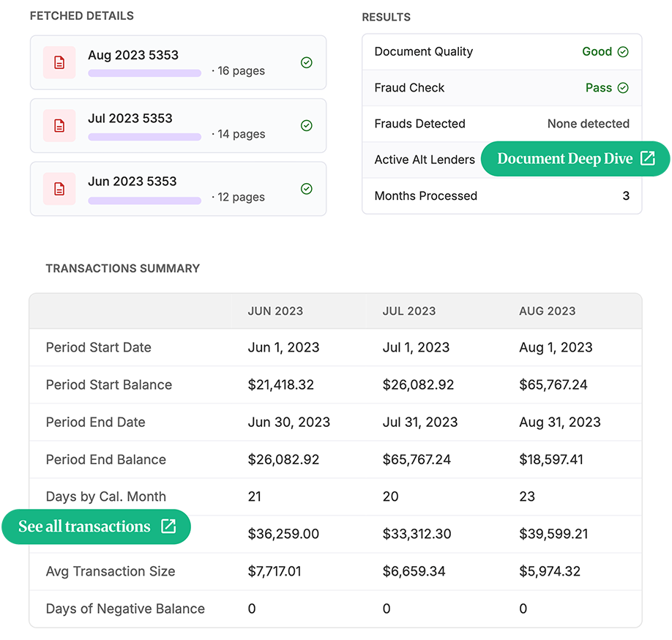Click the $33,312.30 value
The image size is (672, 640).
[417, 534]
